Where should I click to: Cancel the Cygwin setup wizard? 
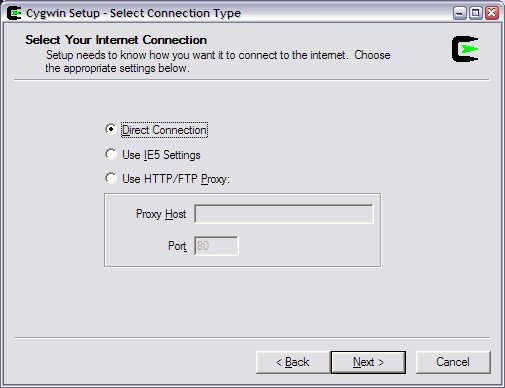click(x=453, y=362)
